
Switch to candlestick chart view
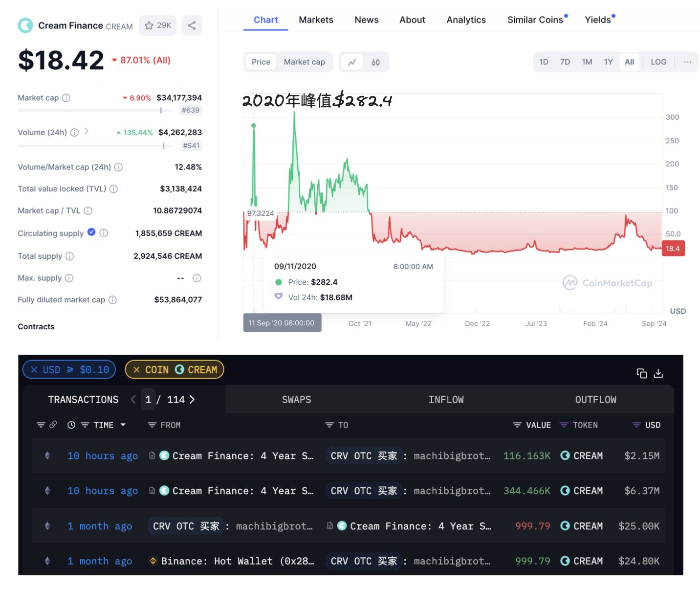pos(375,62)
